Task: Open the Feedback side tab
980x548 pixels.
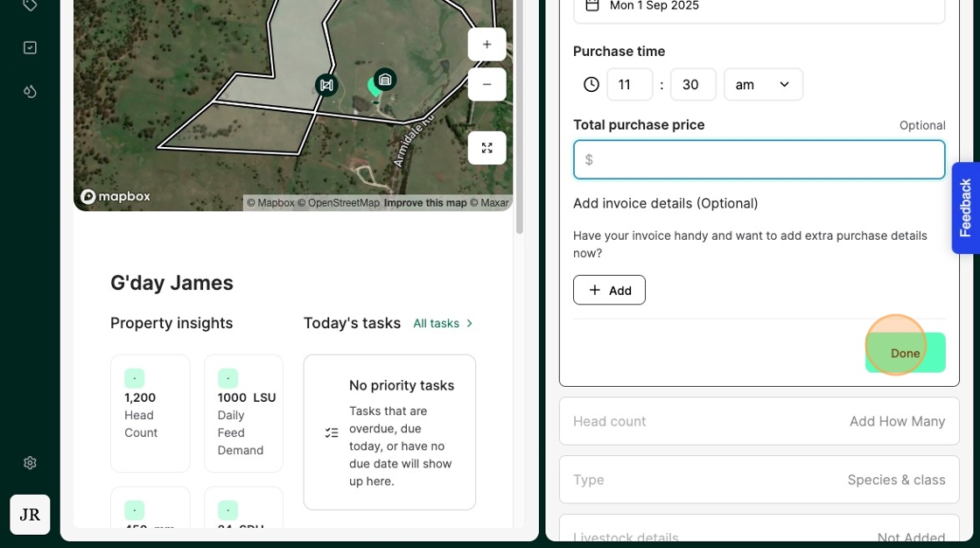Action: 966,207
